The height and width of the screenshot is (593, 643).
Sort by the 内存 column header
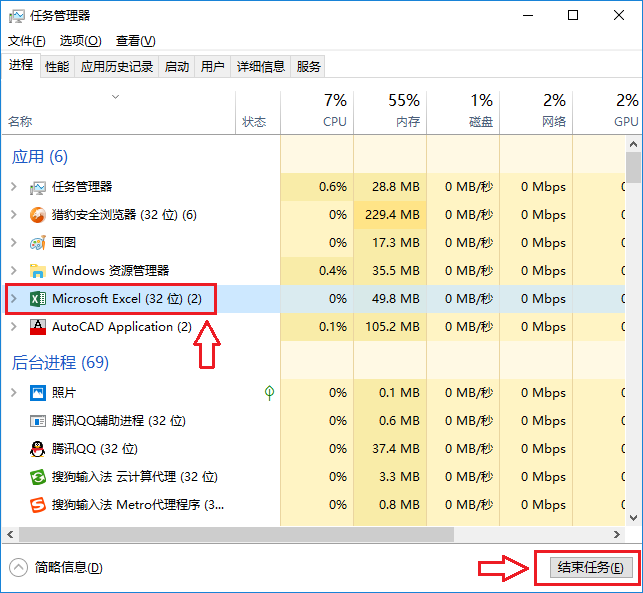tap(390, 113)
